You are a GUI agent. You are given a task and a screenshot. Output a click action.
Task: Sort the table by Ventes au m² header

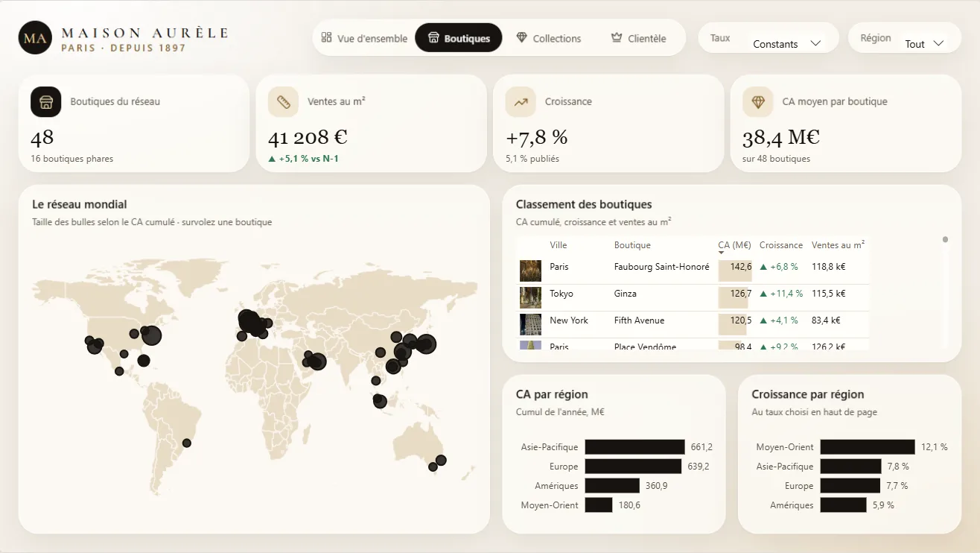click(x=838, y=245)
